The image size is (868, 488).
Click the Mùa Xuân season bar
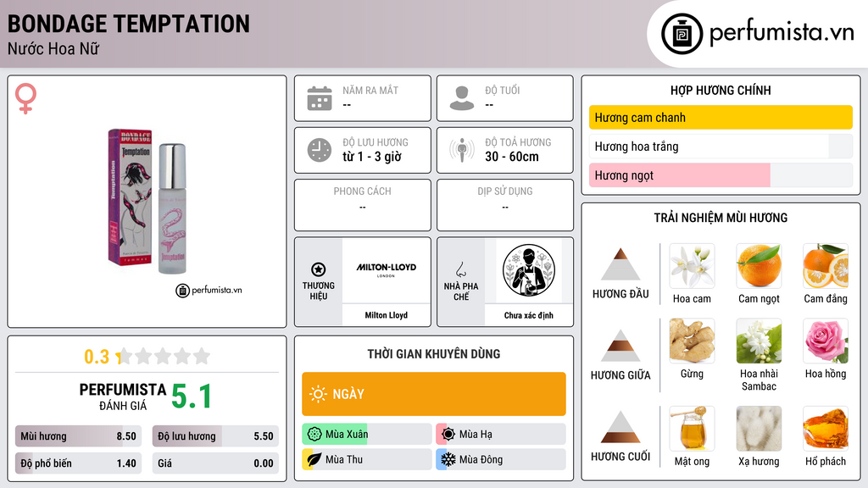point(367,435)
